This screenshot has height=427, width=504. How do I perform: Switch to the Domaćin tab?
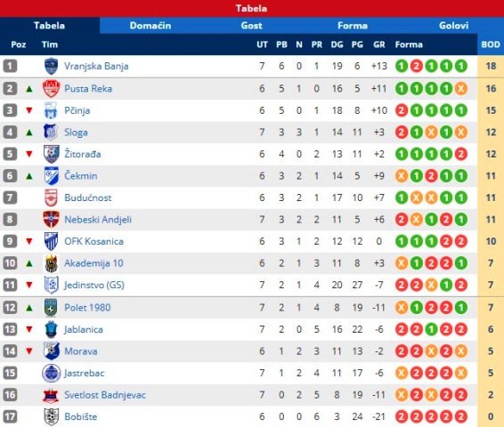click(x=150, y=26)
